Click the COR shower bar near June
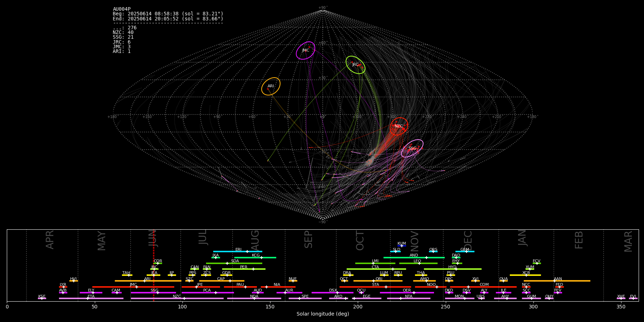The height and width of the screenshot is (322, 644). [158, 263]
